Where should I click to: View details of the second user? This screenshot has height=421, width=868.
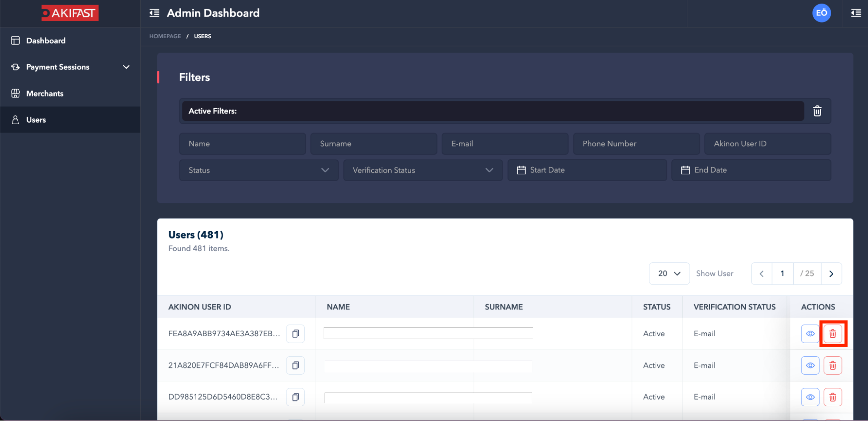pyautogui.click(x=810, y=365)
